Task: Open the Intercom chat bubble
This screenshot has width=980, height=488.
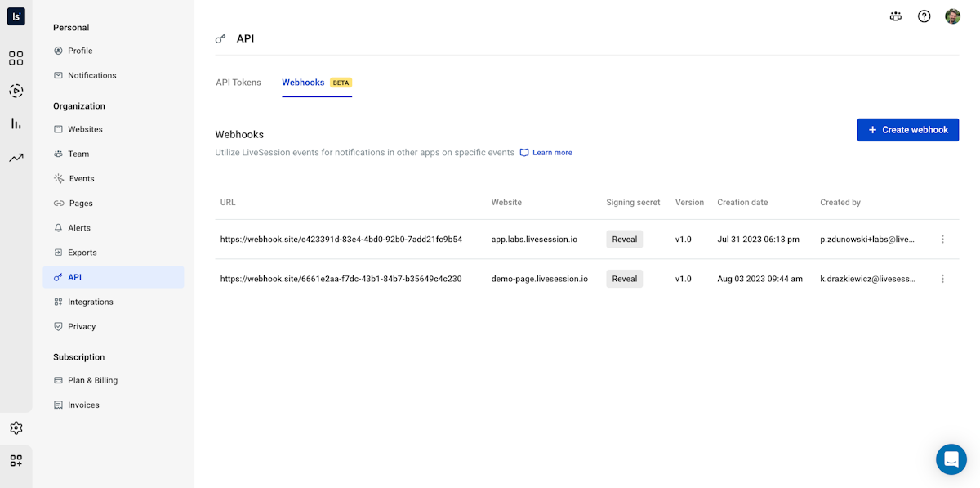Action: (951, 459)
